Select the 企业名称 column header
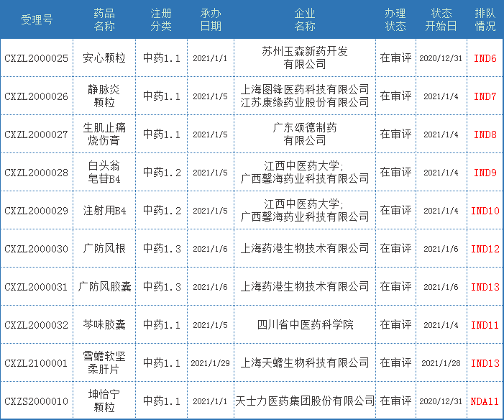The image size is (504, 420). [305, 19]
